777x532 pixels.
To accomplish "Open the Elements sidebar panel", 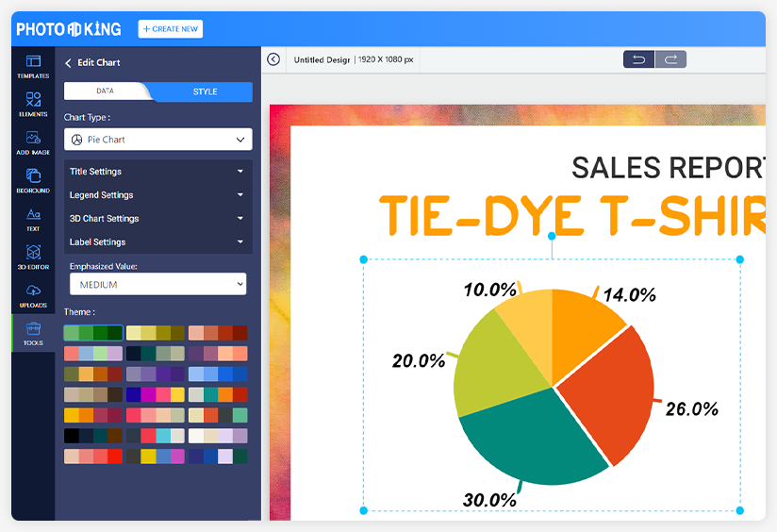I will pyautogui.click(x=33, y=104).
